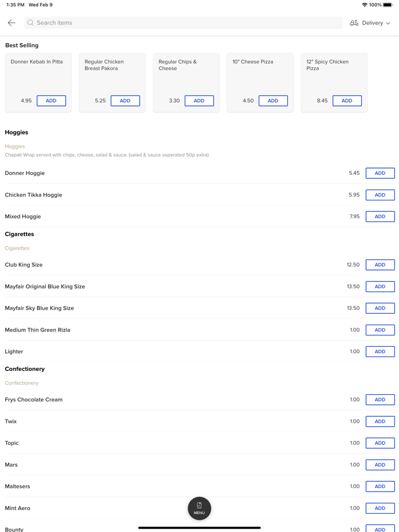Open the Chicken Tikka Hoggie item
The image size is (399, 532).
[171, 195]
